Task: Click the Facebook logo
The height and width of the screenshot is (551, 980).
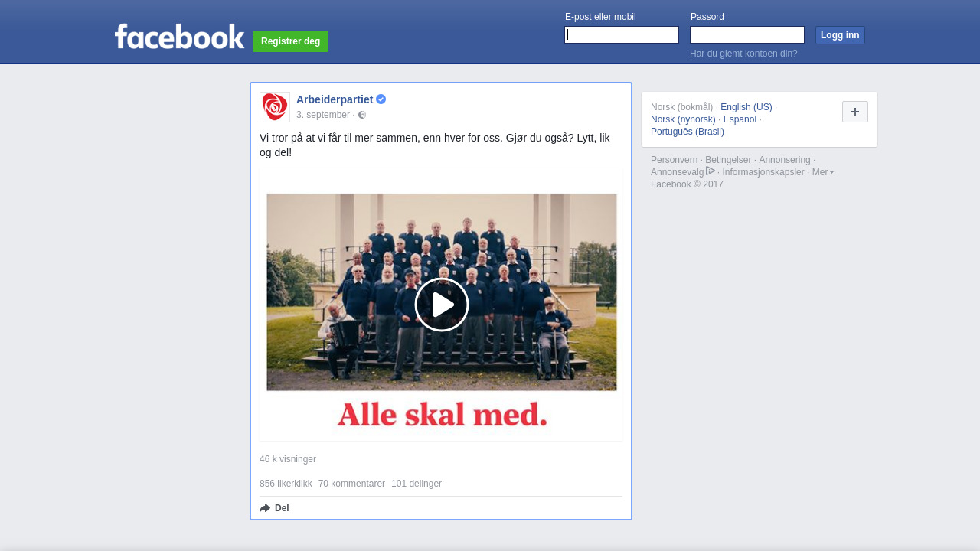Action: pos(179,37)
